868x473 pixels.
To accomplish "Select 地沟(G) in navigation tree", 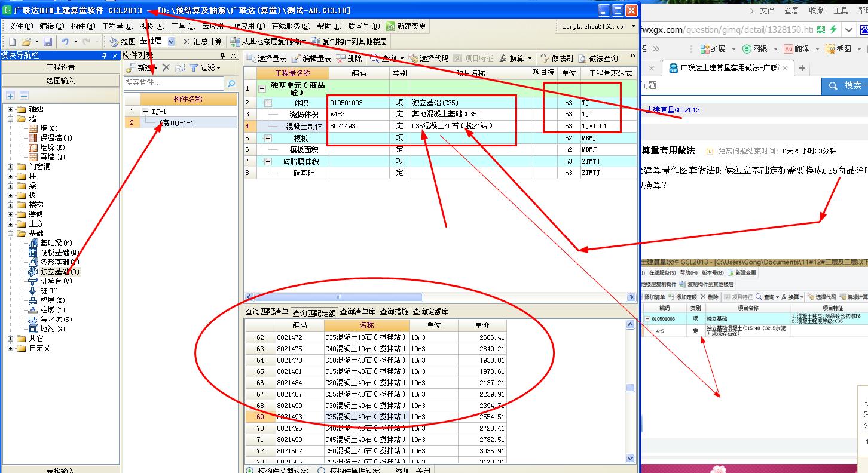I will tap(47, 329).
